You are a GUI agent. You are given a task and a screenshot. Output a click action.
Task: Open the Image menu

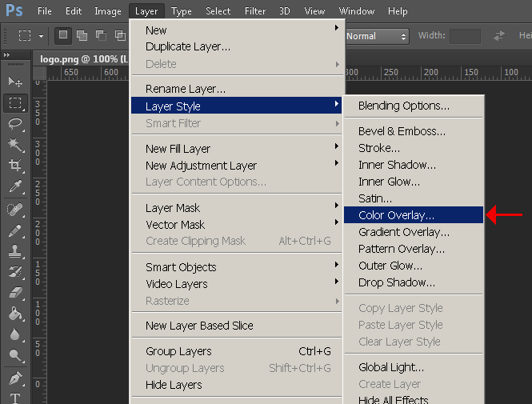pyautogui.click(x=108, y=11)
